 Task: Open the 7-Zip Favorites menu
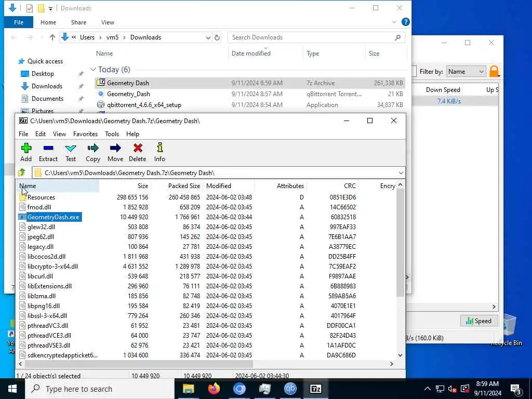coord(86,134)
